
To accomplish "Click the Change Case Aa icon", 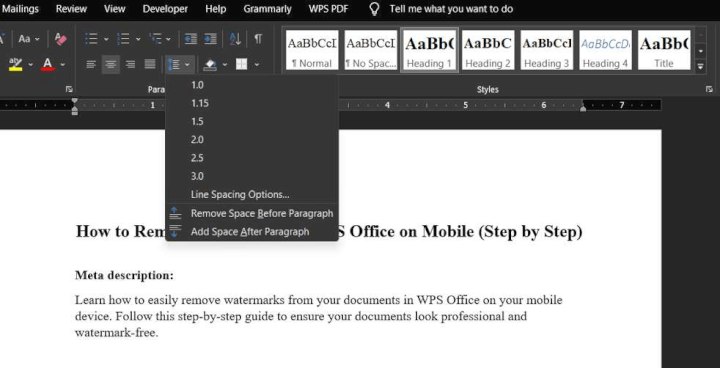I will pyautogui.click(x=24, y=39).
